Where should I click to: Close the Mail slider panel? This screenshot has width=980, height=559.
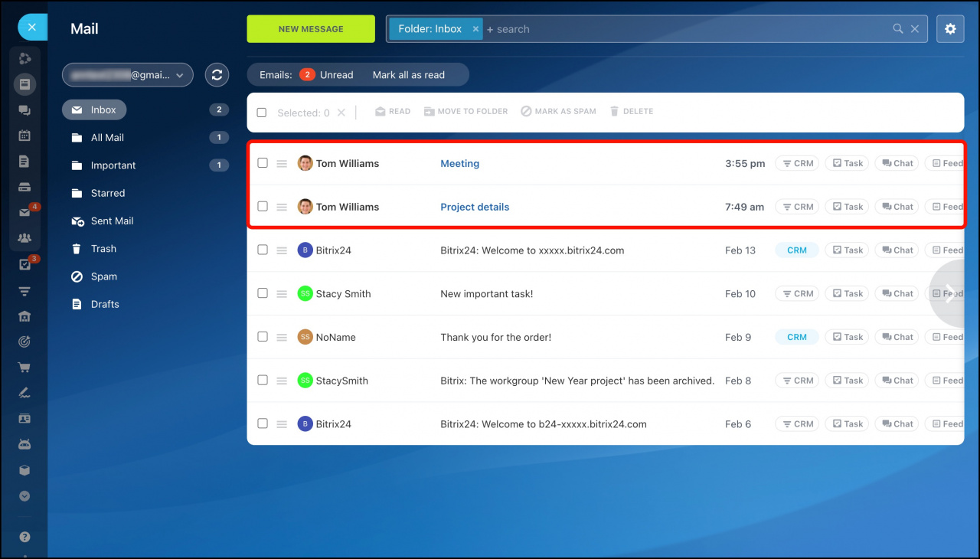pos(32,28)
